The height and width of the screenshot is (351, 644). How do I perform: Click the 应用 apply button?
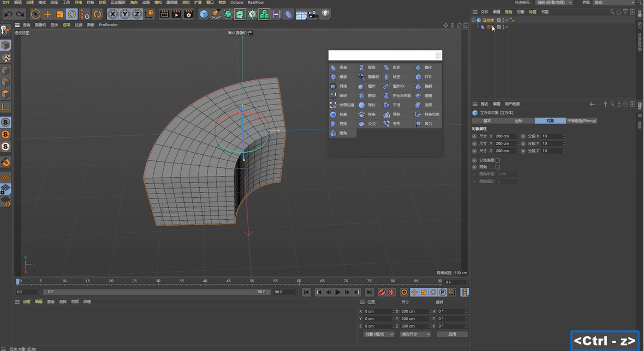[452, 334]
